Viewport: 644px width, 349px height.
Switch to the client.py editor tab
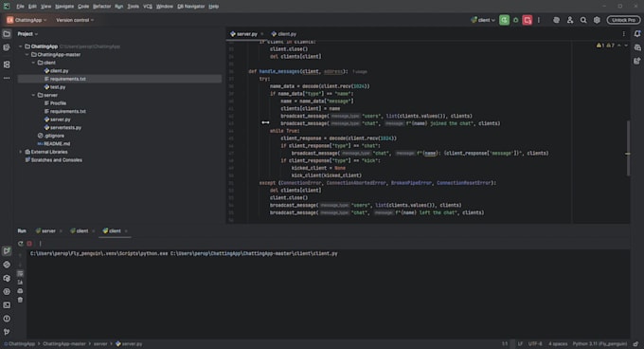[284, 34]
